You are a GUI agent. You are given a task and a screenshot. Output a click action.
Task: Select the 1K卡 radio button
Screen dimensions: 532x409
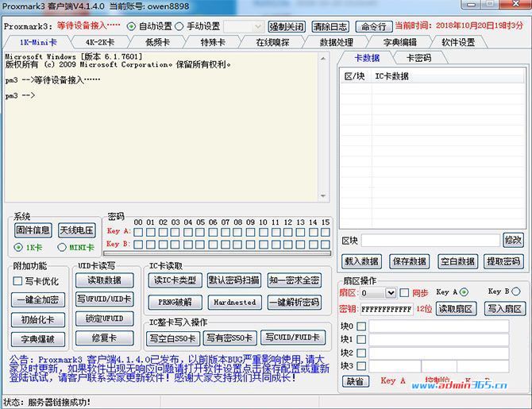(x=18, y=248)
